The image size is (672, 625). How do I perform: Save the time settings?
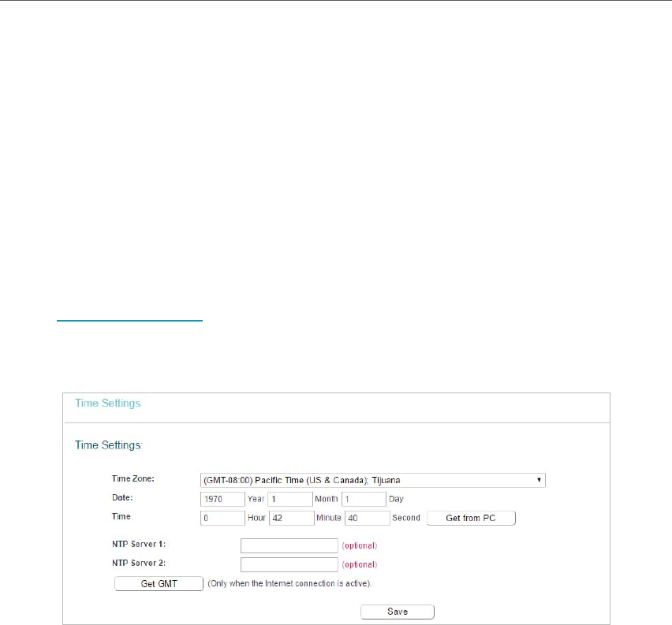point(398,612)
